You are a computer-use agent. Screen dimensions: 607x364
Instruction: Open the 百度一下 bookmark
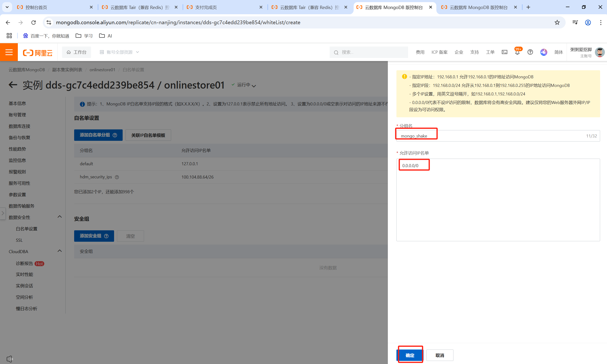(x=46, y=36)
